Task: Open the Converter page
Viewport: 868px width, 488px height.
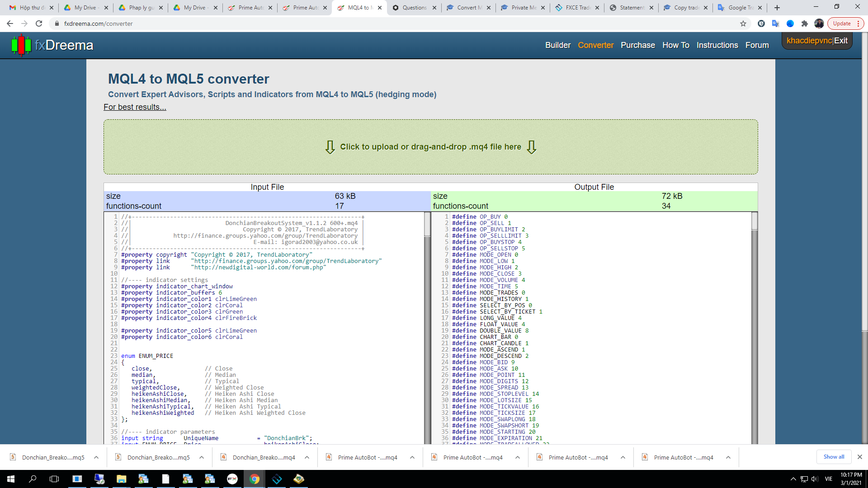Action: point(595,45)
